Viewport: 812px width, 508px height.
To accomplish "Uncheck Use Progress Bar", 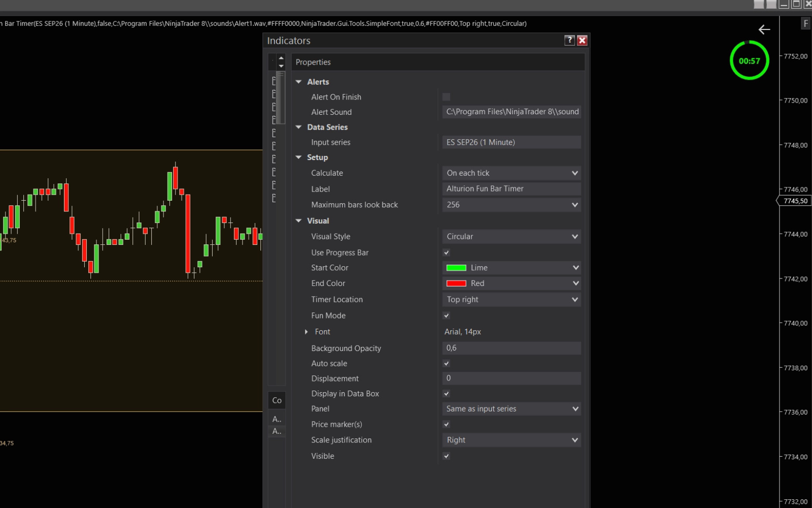I will tap(447, 252).
